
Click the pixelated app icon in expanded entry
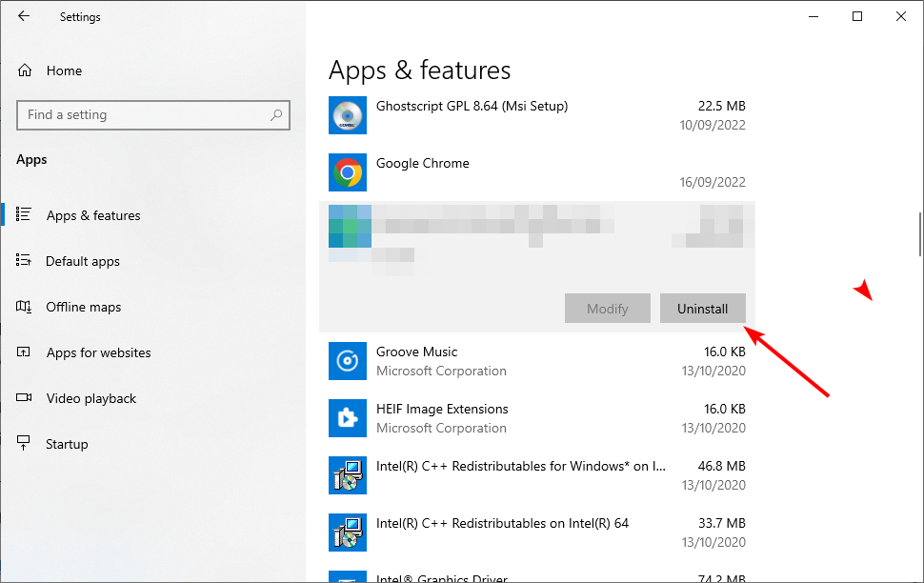[x=350, y=227]
